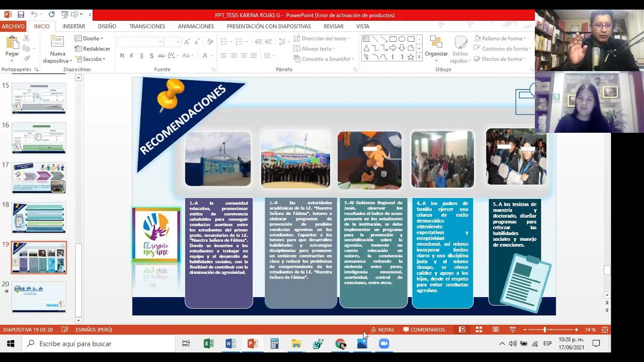Image resolution: width=644 pixels, height=362 pixels.
Task: Toggle underline (S) formatting
Action: 142,55
